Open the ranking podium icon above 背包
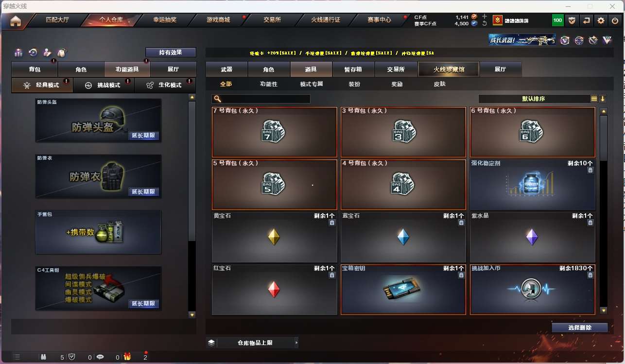The height and width of the screenshot is (364, 625). [18, 52]
